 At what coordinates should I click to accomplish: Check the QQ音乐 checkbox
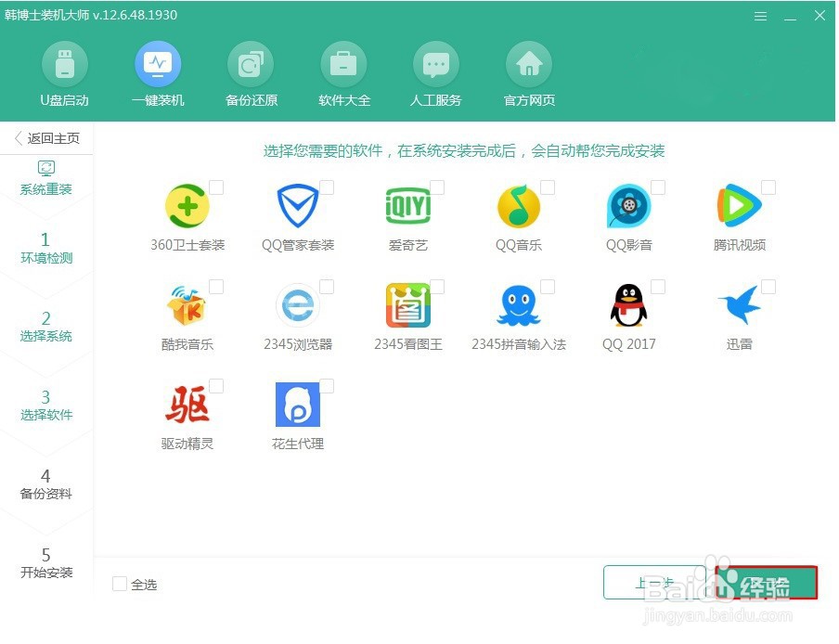(548, 187)
